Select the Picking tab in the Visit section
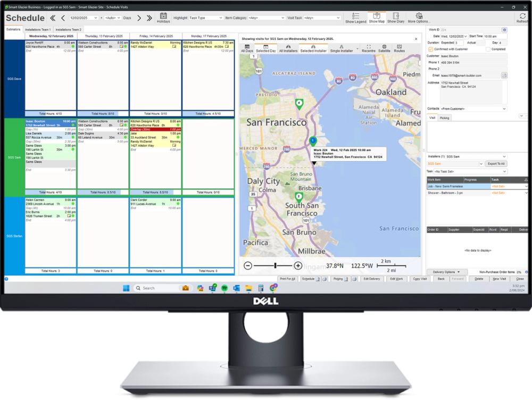Screen dimensions: 532x400 [445, 118]
